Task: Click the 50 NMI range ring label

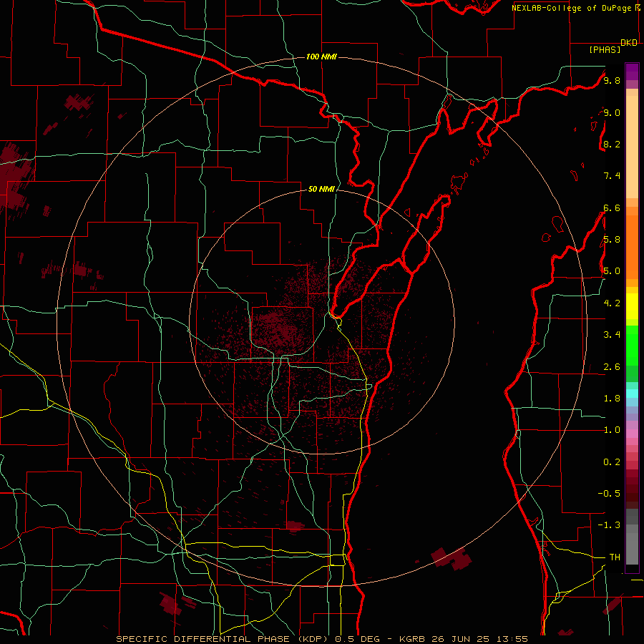Action: 321,189
